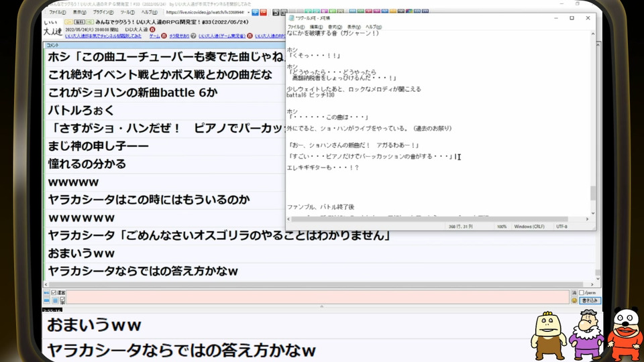Screen dimensions: 644x362
Task: Maximize the Notepad window
Action: [x=572, y=18]
